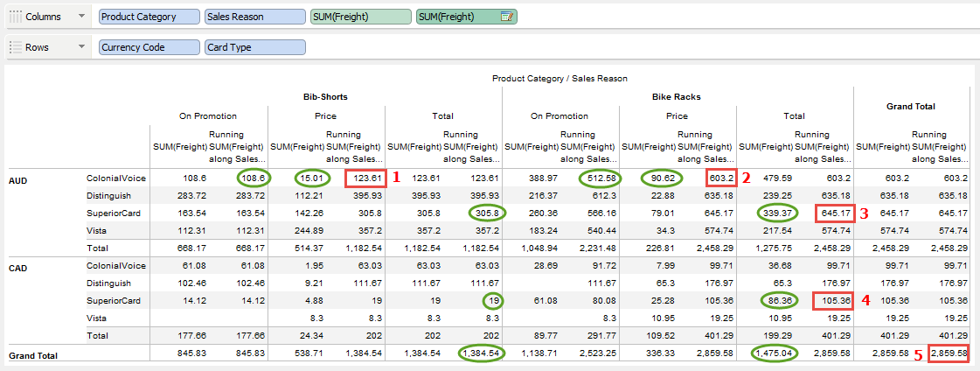Screen dimensions: 980x371
Task: Click the table calculation icon on SUM(Freight) pill
Action: 505,17
